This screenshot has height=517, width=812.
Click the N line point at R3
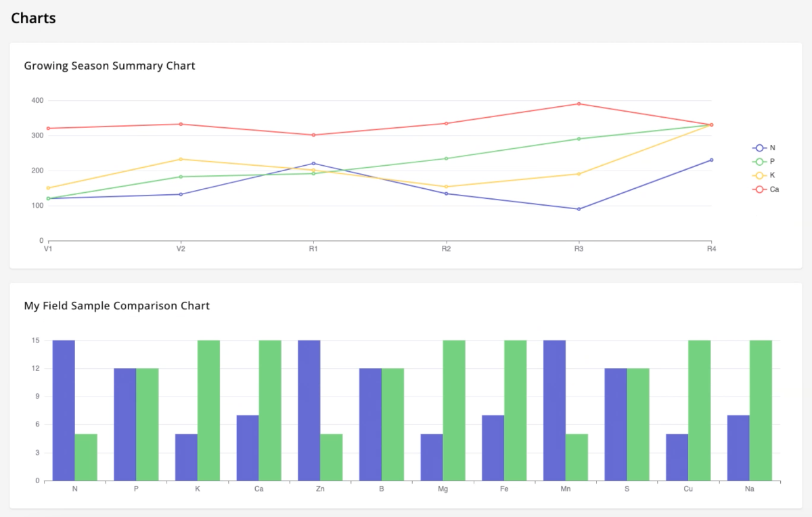pos(579,209)
